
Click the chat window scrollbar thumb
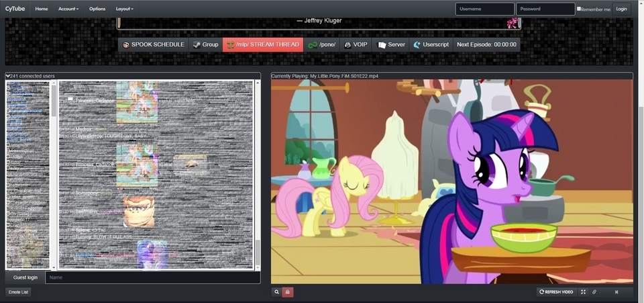tap(258, 253)
